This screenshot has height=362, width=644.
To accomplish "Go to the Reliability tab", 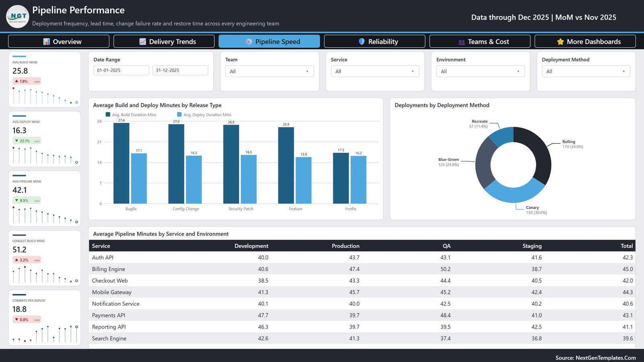I will pyautogui.click(x=375, y=41).
